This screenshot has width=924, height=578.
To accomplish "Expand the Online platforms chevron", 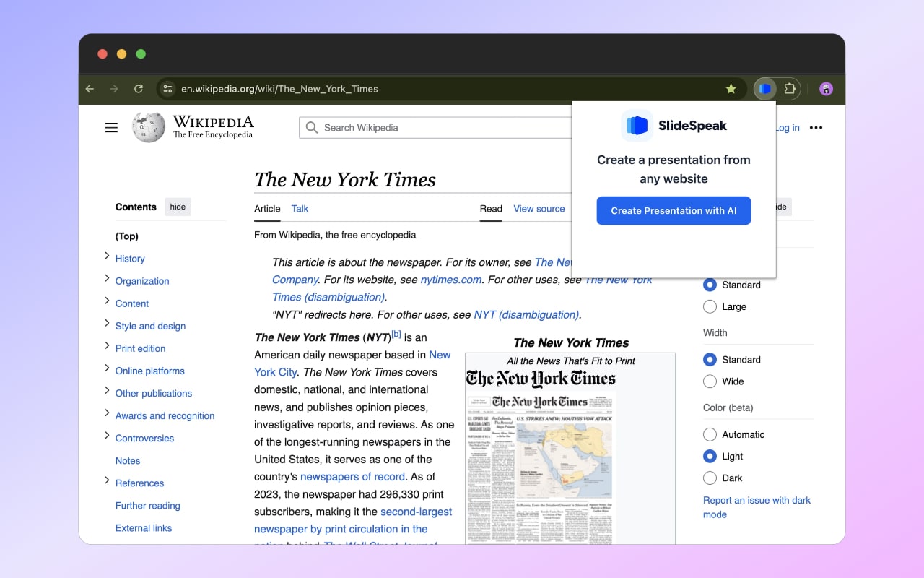I will 107,368.
